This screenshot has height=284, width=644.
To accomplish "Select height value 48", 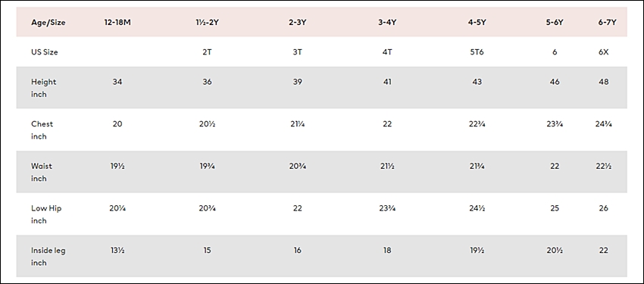I will [603, 82].
